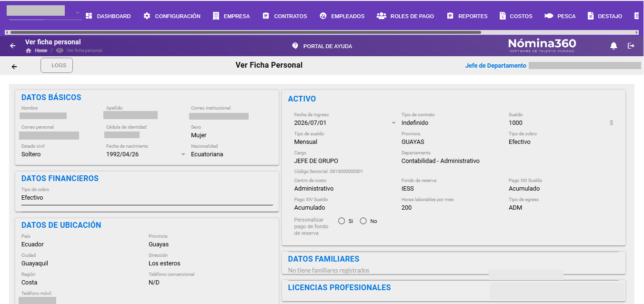Open the Costos menu
The width and height of the screenshot is (644, 304).
(516, 16)
